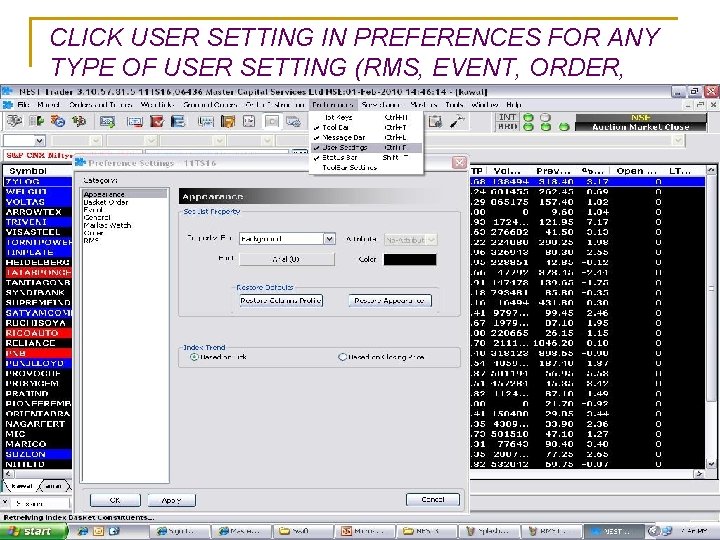
Task: Select RMS category
Action: coord(91,241)
